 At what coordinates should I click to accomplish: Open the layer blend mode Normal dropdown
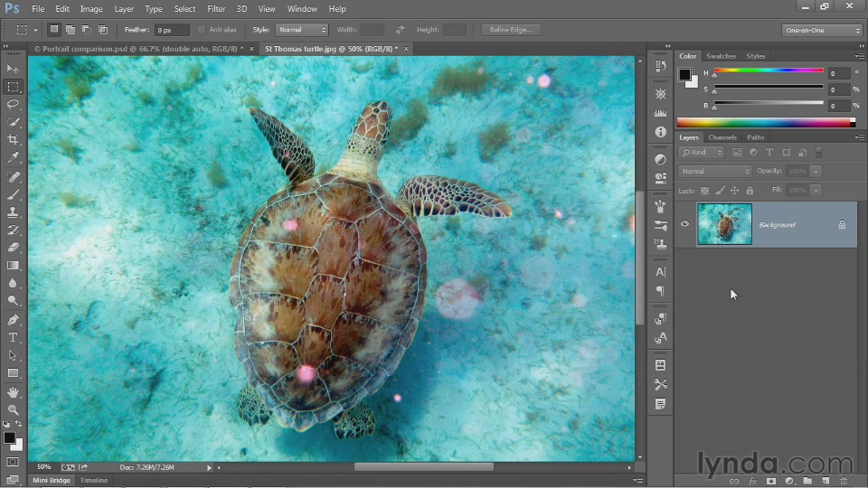[714, 171]
